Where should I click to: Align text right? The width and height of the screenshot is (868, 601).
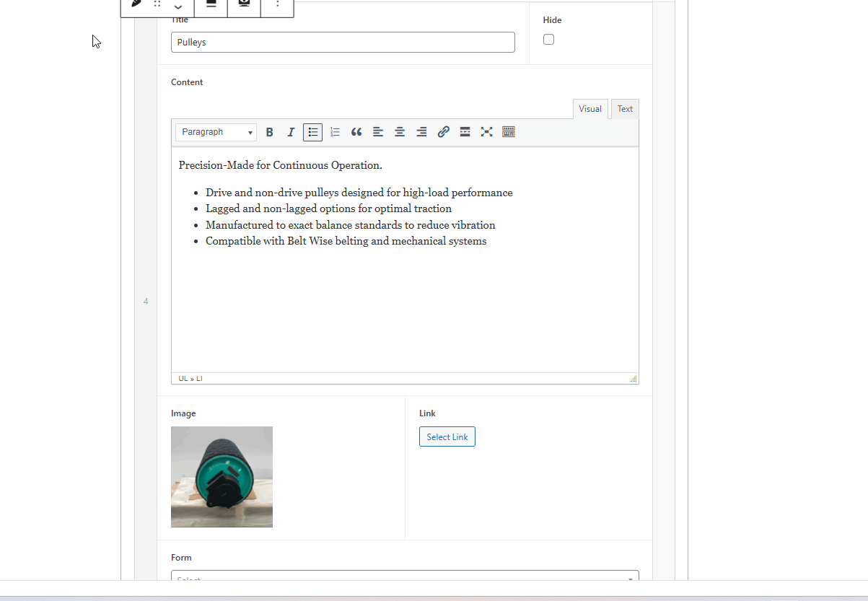click(x=421, y=132)
